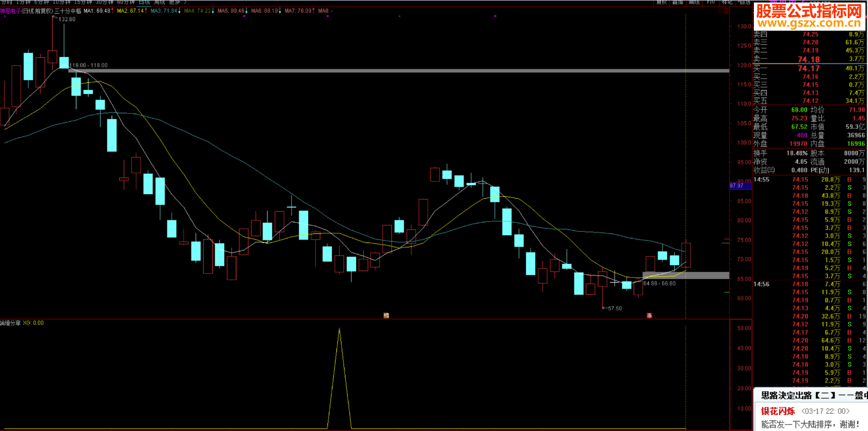Open F10 company information

(x=711, y=2)
